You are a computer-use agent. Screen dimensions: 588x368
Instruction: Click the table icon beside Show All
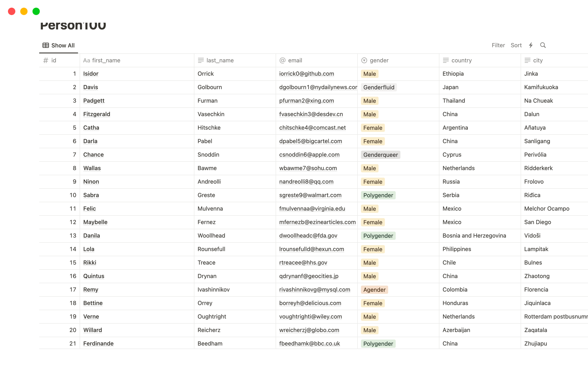click(x=46, y=45)
